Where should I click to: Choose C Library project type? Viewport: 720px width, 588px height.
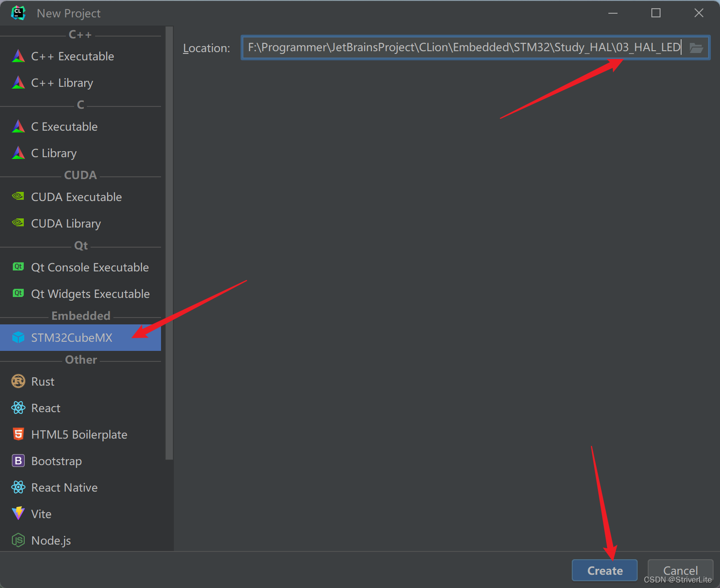click(80, 153)
